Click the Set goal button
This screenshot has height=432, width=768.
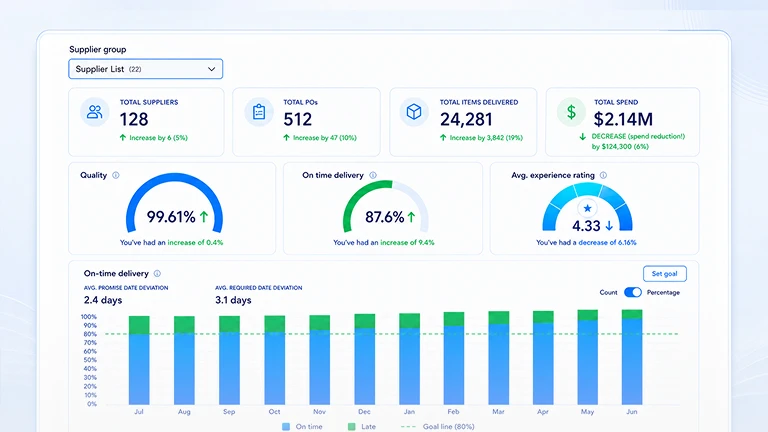[x=665, y=274]
